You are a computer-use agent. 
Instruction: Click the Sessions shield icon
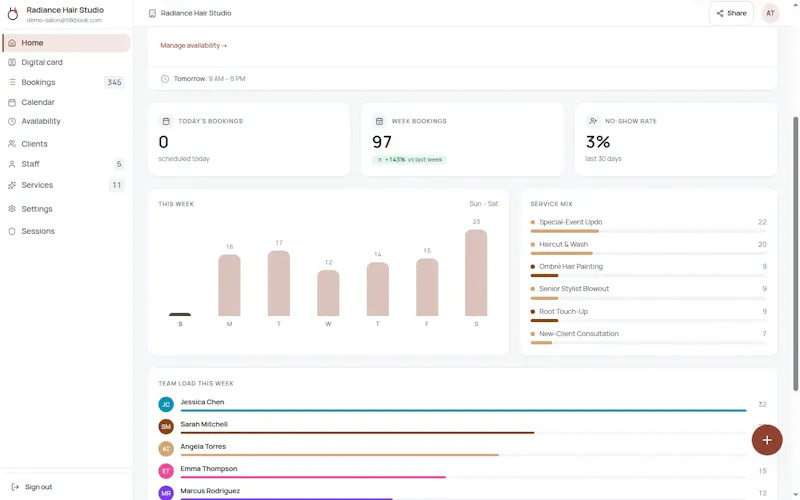tap(12, 231)
